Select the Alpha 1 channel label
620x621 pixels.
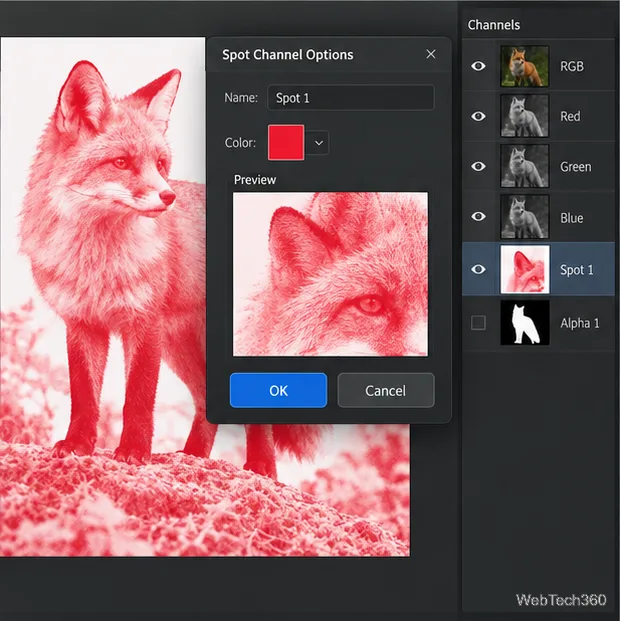pyautogui.click(x=580, y=323)
